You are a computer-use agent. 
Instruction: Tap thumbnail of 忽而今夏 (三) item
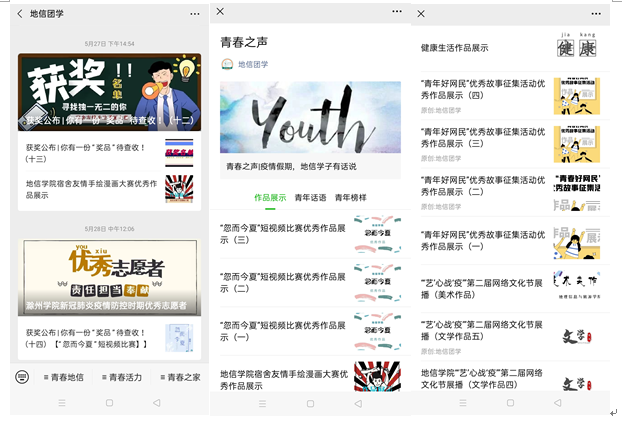point(377,234)
